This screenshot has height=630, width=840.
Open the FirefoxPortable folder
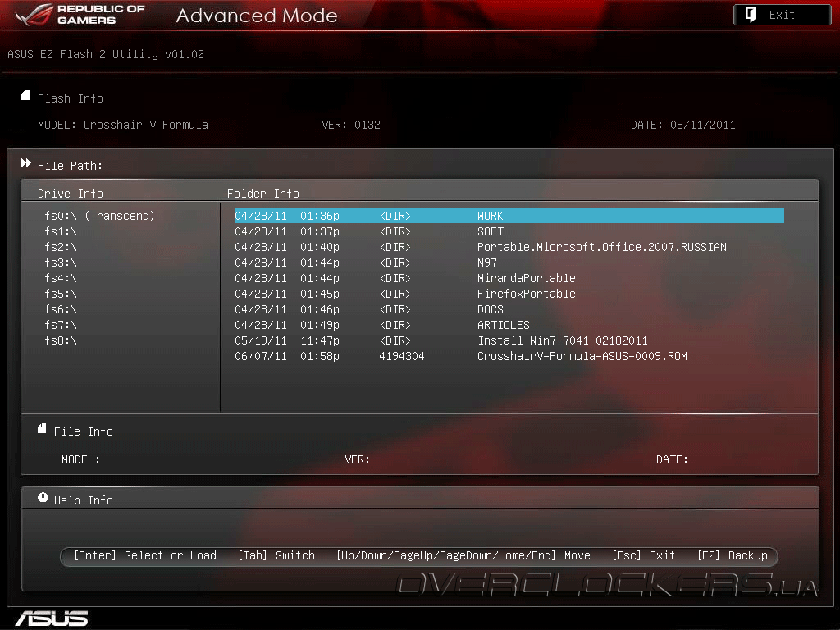509,294
